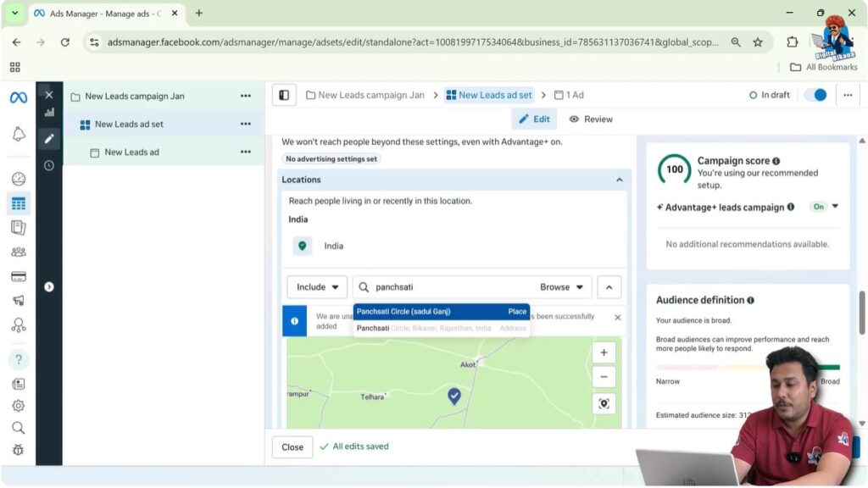This screenshot has height=488, width=868.
Task: Open options for New Leads ad
Action: [245, 152]
